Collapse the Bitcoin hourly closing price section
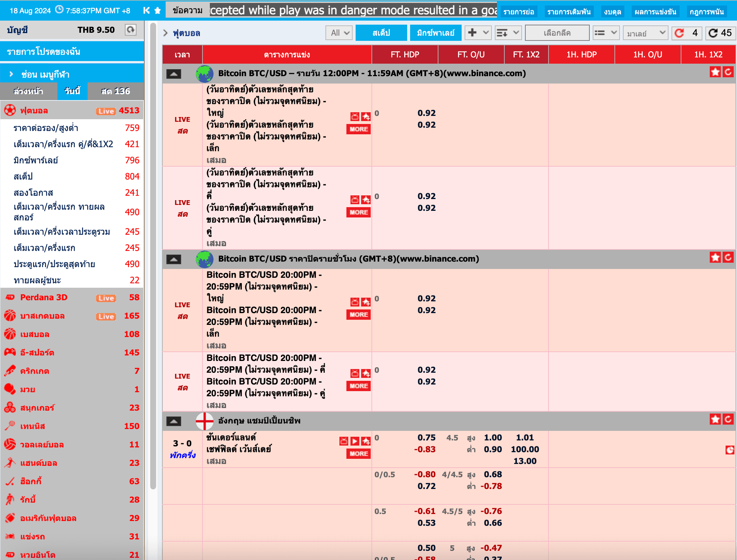The width and height of the screenshot is (737, 560). point(174,259)
